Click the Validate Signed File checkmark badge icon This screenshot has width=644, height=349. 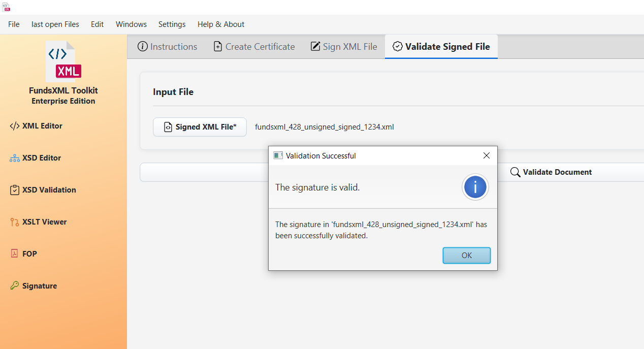tap(398, 47)
